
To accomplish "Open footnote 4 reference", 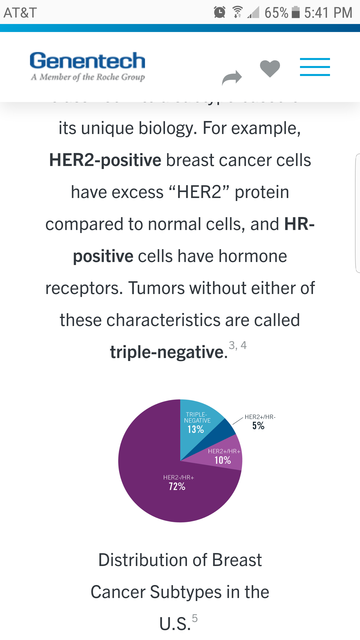I will (243, 346).
